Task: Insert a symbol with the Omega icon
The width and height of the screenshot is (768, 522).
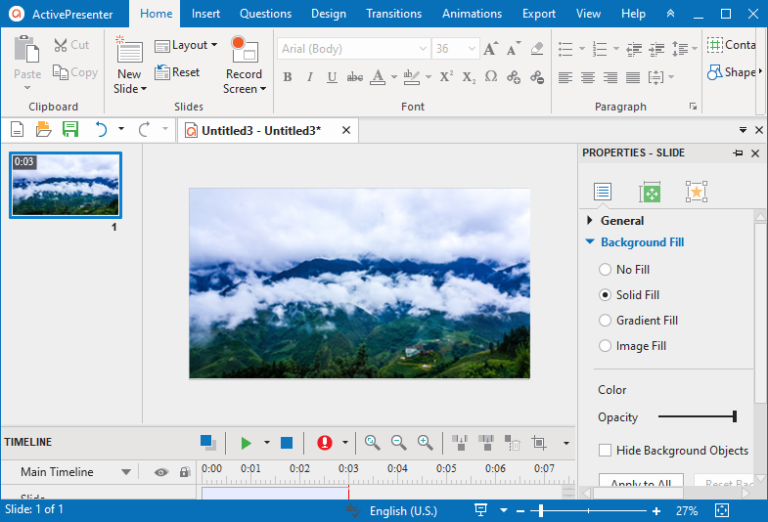Action: tap(491, 76)
